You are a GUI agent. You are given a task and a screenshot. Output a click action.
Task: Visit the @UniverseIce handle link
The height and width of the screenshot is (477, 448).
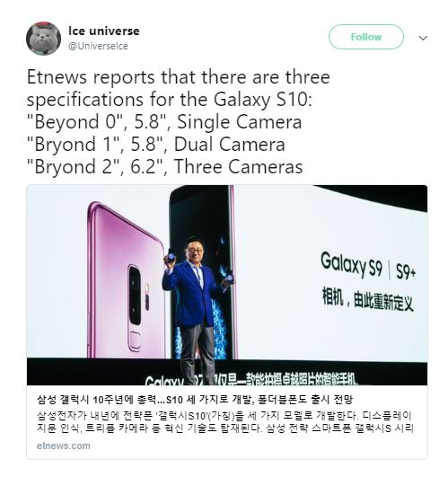(x=98, y=46)
